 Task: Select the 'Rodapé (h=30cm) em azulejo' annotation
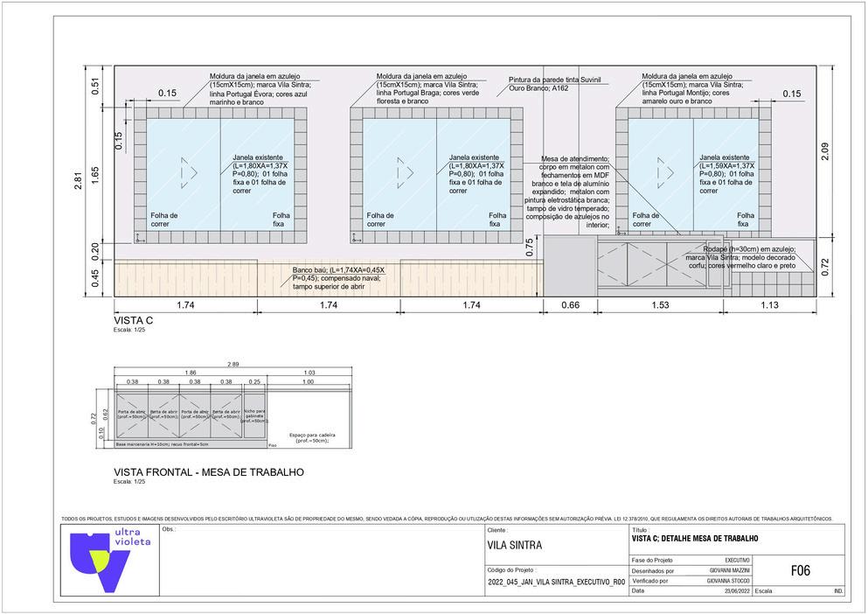[740, 258]
